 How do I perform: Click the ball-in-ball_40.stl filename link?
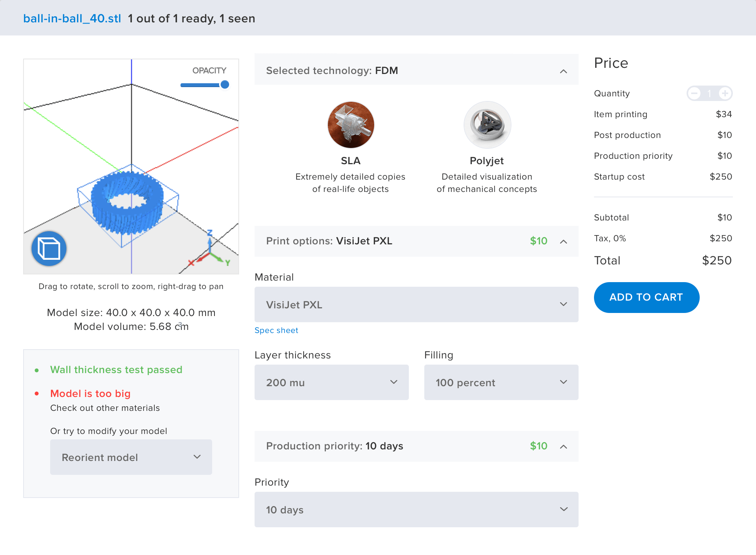tap(72, 18)
